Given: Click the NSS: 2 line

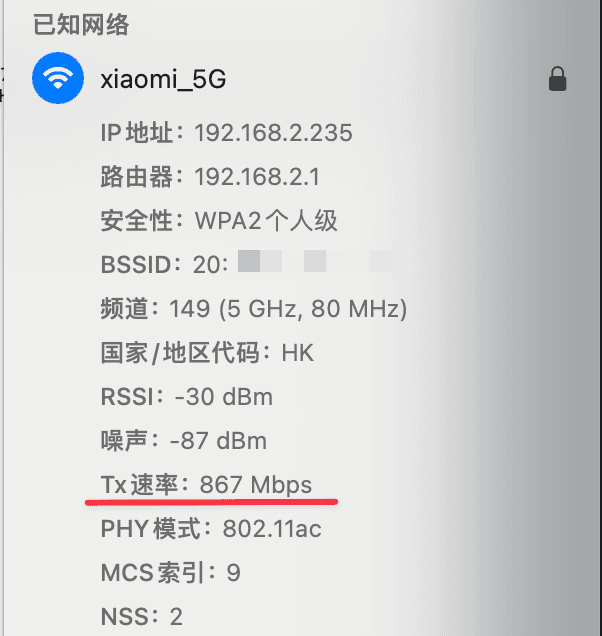Looking at the screenshot, I should 142,617.
